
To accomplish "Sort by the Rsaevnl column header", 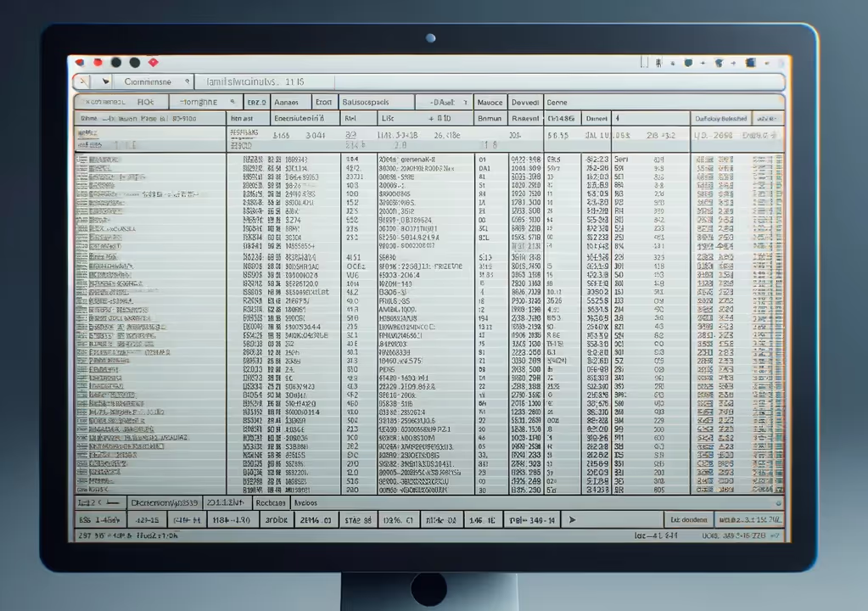I will (x=525, y=119).
